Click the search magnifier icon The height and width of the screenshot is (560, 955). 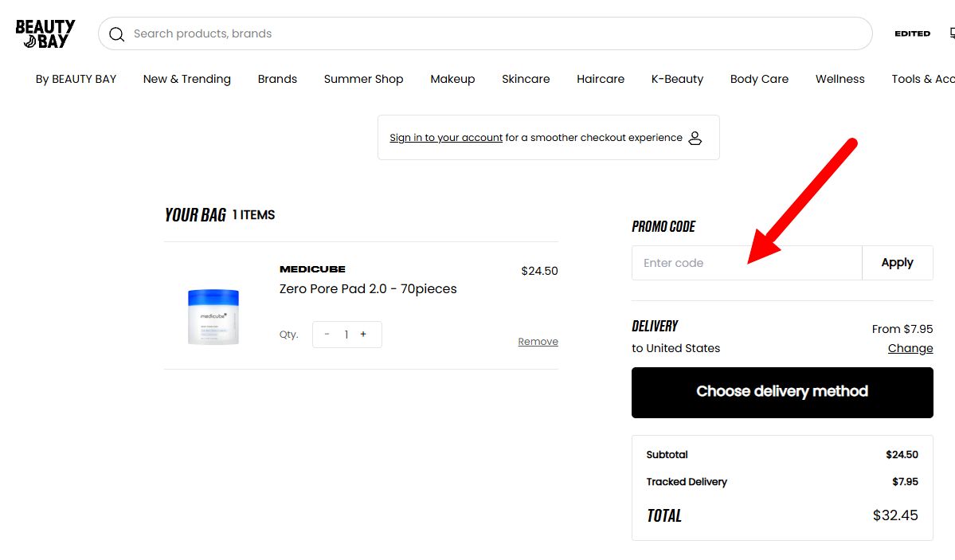(117, 34)
